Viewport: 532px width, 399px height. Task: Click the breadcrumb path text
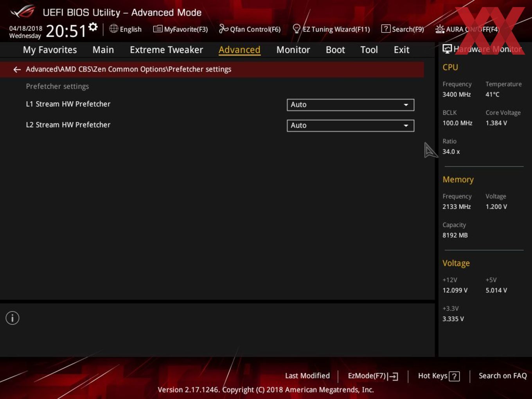tap(128, 69)
